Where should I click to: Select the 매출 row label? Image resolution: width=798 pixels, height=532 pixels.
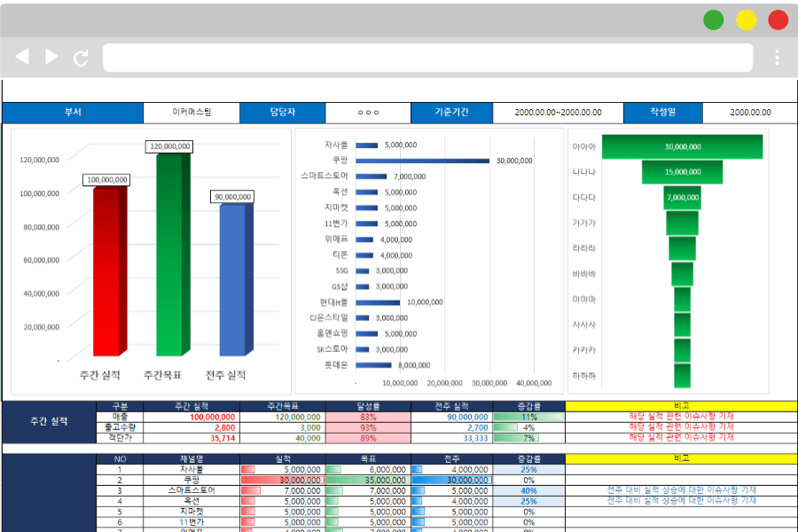click(x=120, y=417)
